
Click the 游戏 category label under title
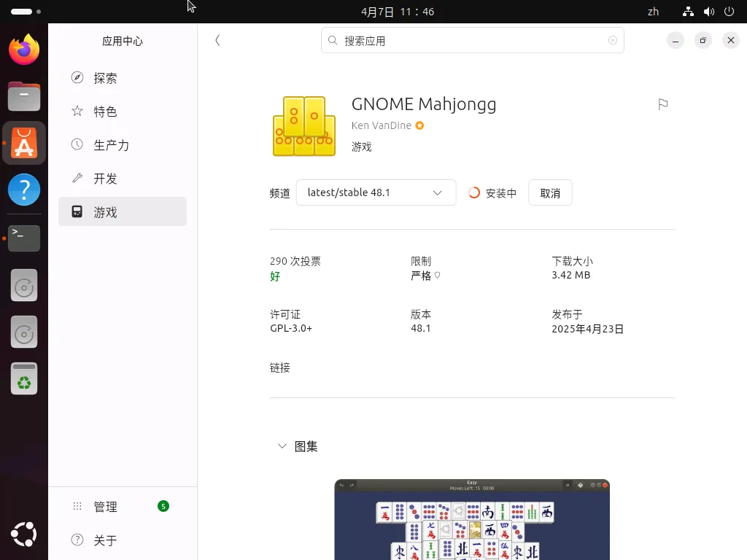(x=362, y=147)
